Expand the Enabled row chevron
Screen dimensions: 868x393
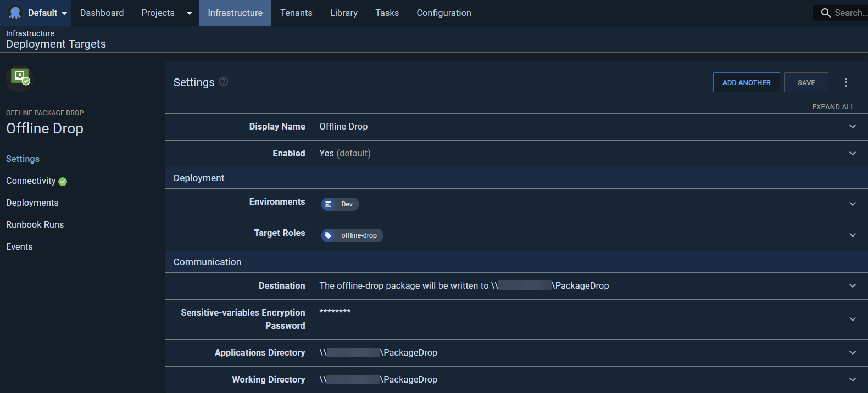853,153
